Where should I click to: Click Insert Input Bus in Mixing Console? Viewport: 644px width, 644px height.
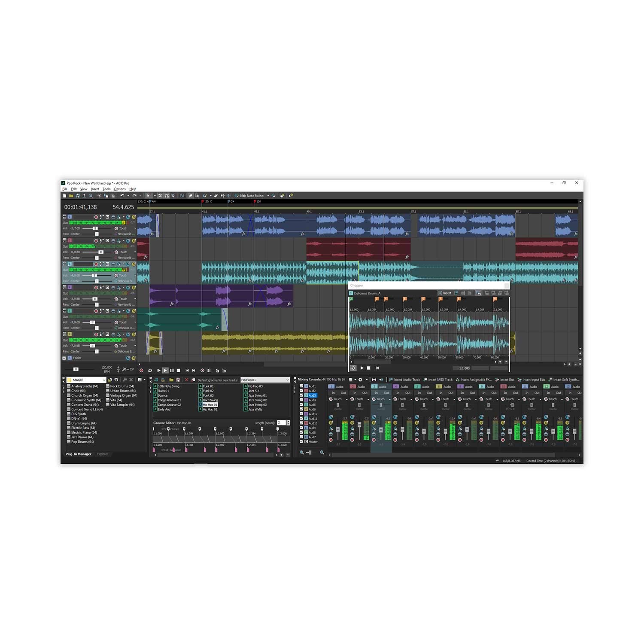(x=531, y=380)
